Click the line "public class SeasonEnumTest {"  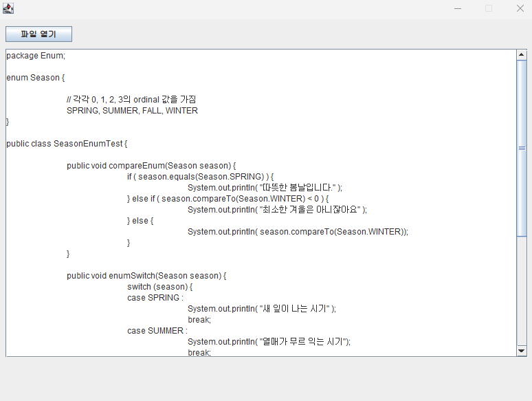tap(67, 144)
